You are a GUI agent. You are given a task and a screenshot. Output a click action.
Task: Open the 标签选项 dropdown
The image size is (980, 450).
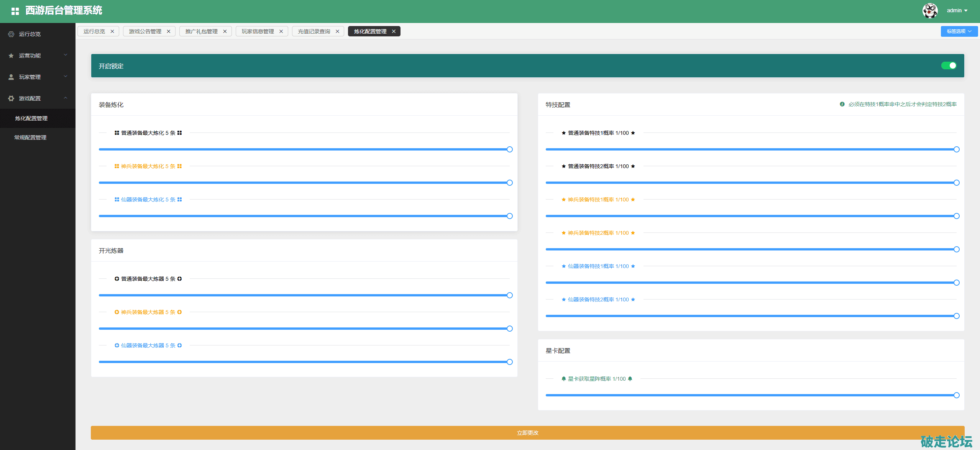tap(959, 31)
